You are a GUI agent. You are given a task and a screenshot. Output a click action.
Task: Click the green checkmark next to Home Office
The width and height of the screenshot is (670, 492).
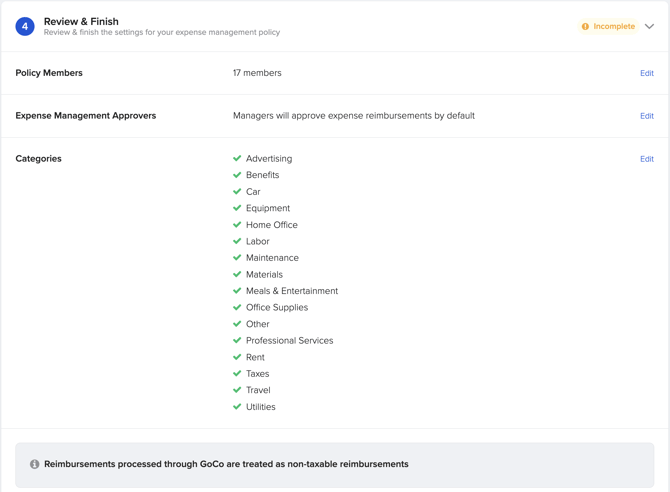tap(237, 224)
